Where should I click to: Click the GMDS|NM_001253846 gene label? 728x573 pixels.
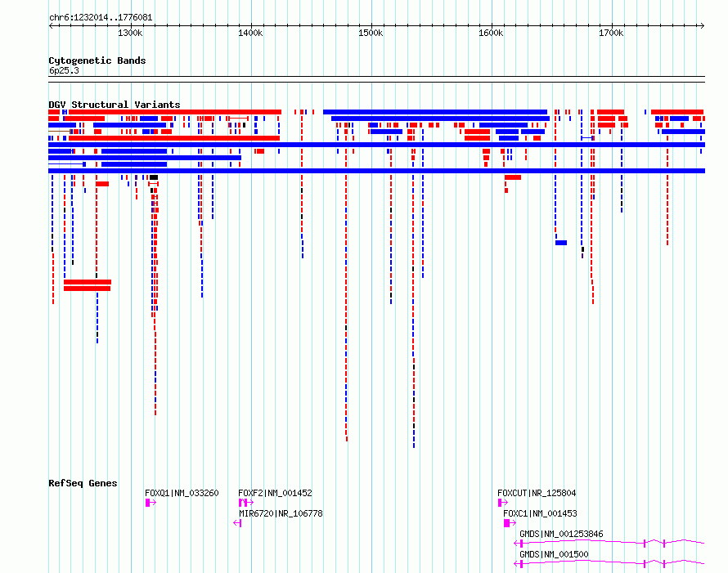point(561,534)
